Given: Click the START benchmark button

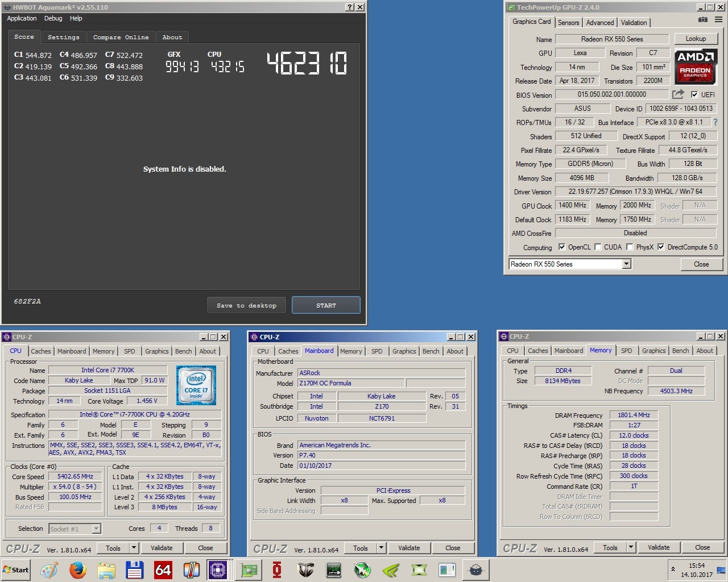Looking at the screenshot, I should point(326,305).
